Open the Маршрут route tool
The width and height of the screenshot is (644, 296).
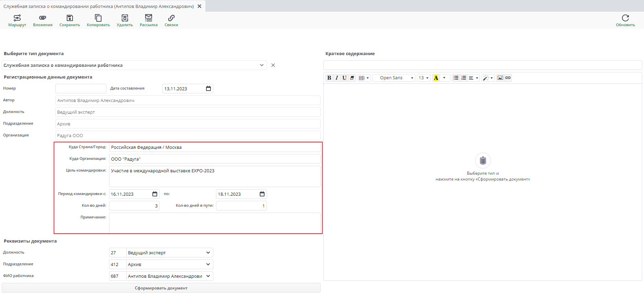pos(17,21)
